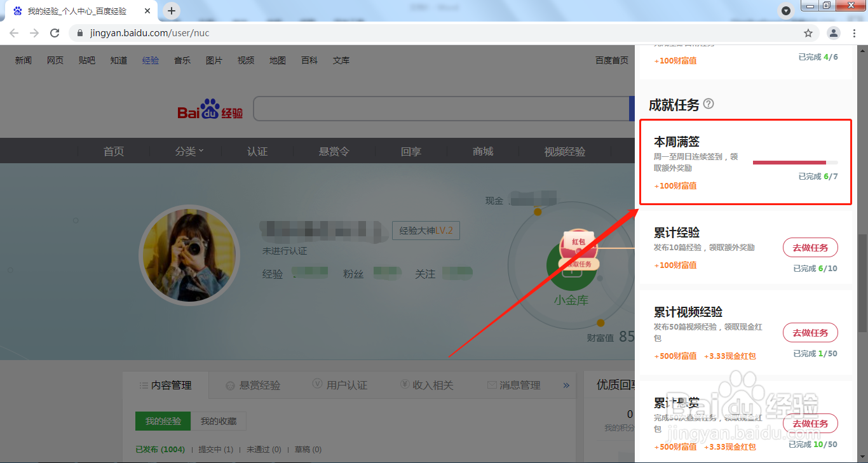This screenshot has width=868, height=463.
Task: Click the 本周满签 progress bar
Action: point(795,163)
